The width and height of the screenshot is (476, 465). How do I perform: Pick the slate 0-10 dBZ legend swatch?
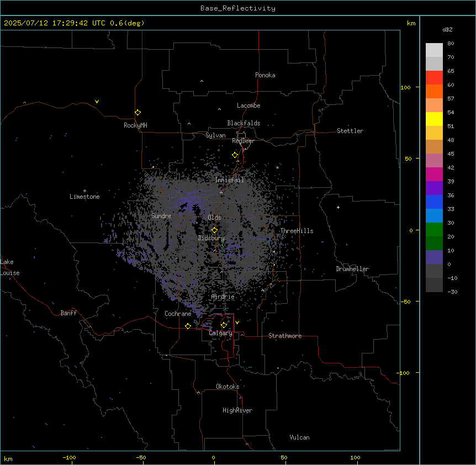(434, 257)
